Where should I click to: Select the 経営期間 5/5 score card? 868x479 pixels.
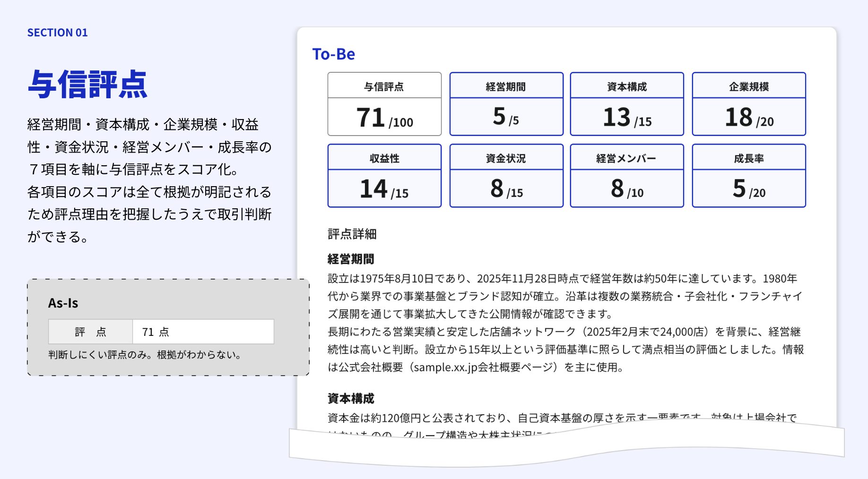506,104
